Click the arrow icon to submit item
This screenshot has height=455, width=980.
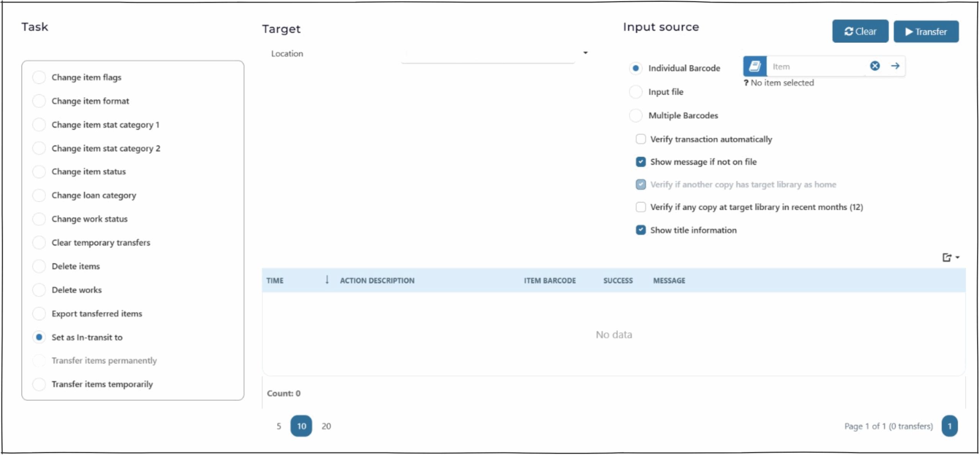click(895, 66)
